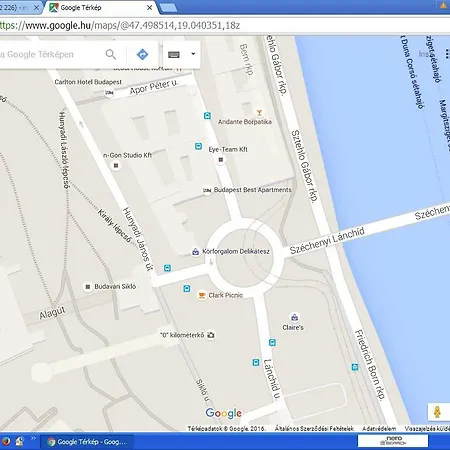
Task: Click the Körforgalom Delikátesz shop marker
Action: [x=195, y=252]
